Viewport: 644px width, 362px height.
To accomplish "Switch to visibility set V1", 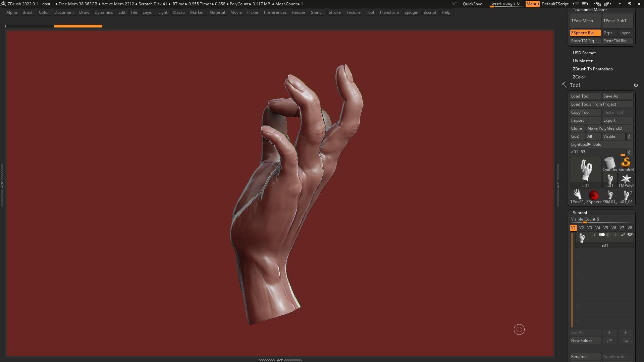I will (x=573, y=228).
